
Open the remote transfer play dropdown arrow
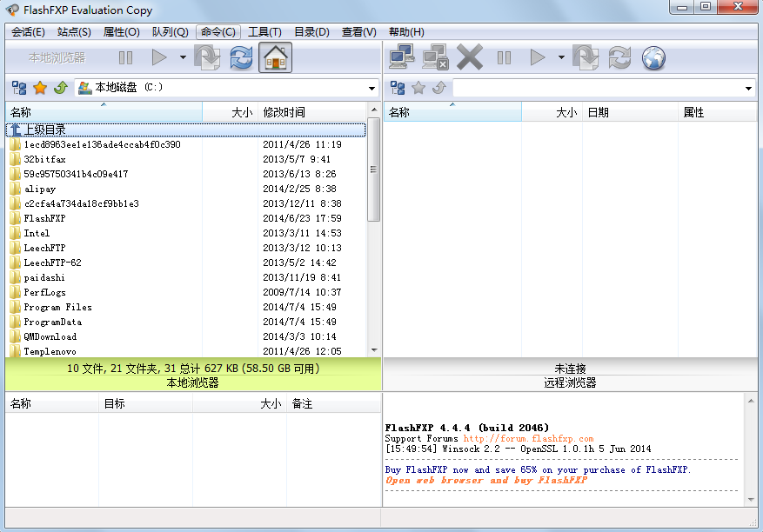pyautogui.click(x=561, y=58)
